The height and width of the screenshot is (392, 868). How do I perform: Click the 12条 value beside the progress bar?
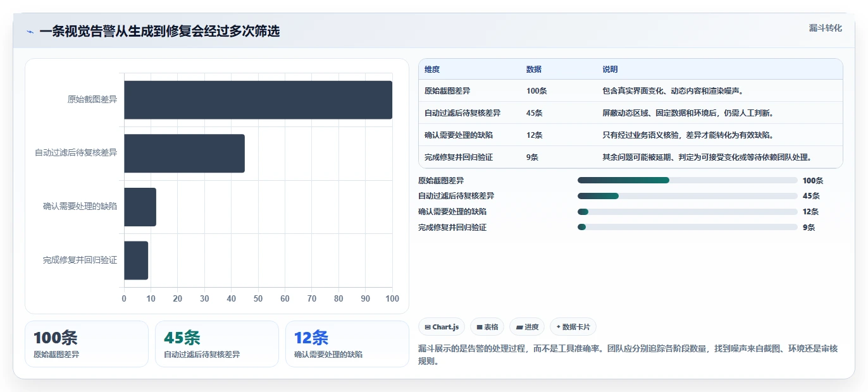point(811,212)
